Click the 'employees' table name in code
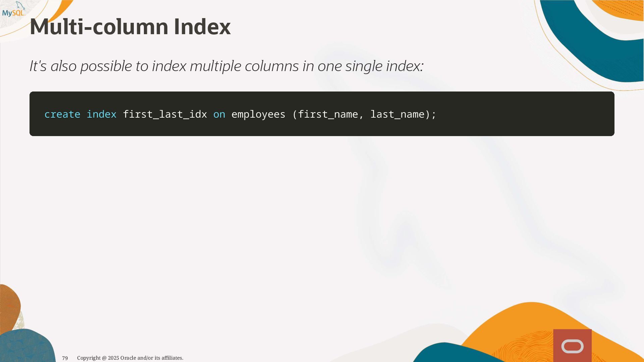 pos(258,114)
